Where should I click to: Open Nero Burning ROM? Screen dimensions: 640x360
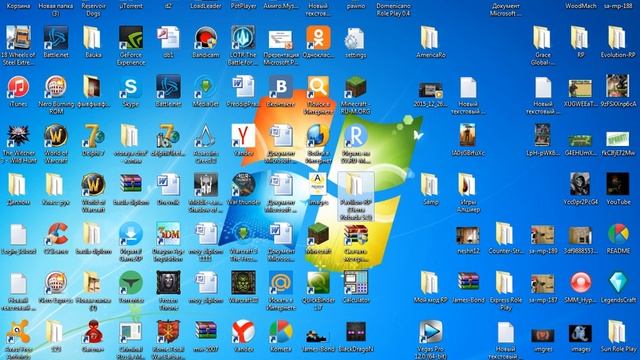pyautogui.click(x=56, y=88)
